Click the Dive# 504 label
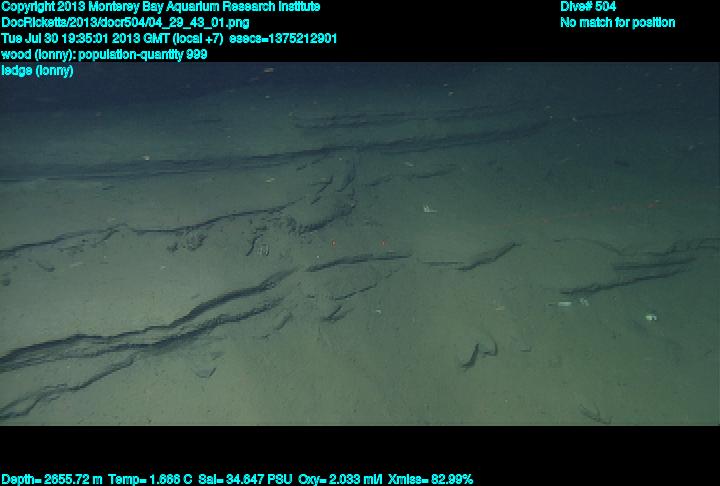The height and width of the screenshot is (486, 720). pyautogui.click(x=588, y=7)
